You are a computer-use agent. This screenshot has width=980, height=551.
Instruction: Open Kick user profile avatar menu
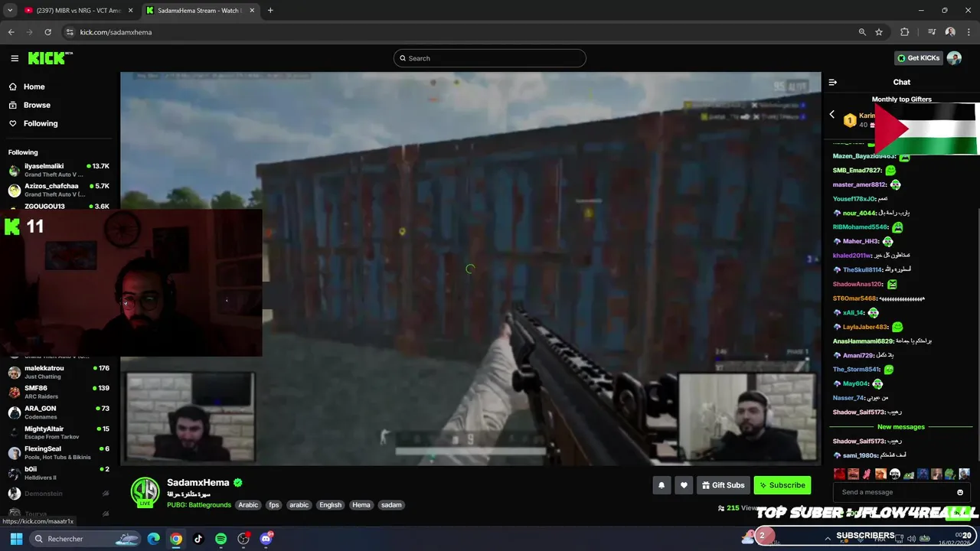click(954, 58)
